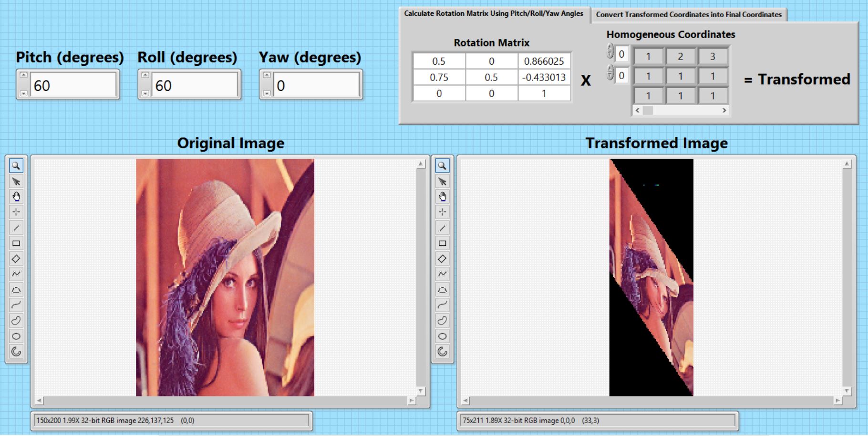Adjust Homogeneous Coordinates second array index stepper
Screen dimensions: 868x436
tap(610, 72)
